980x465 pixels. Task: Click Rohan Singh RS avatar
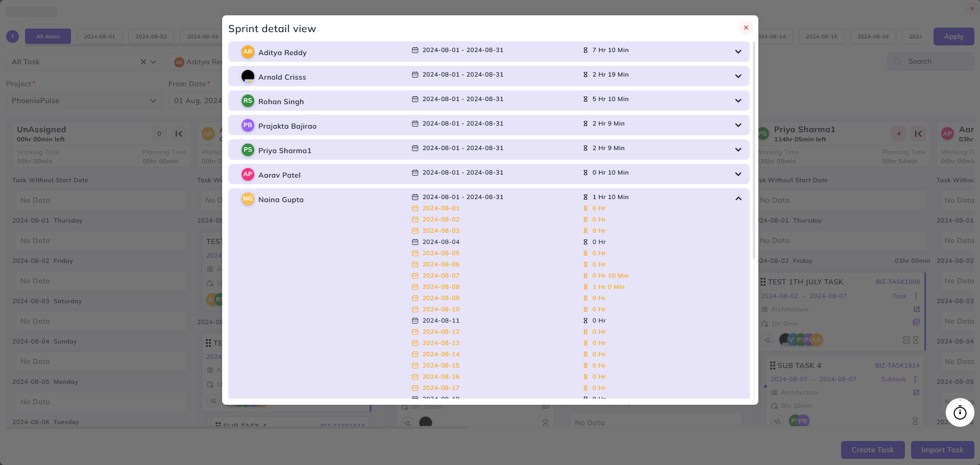[248, 101]
